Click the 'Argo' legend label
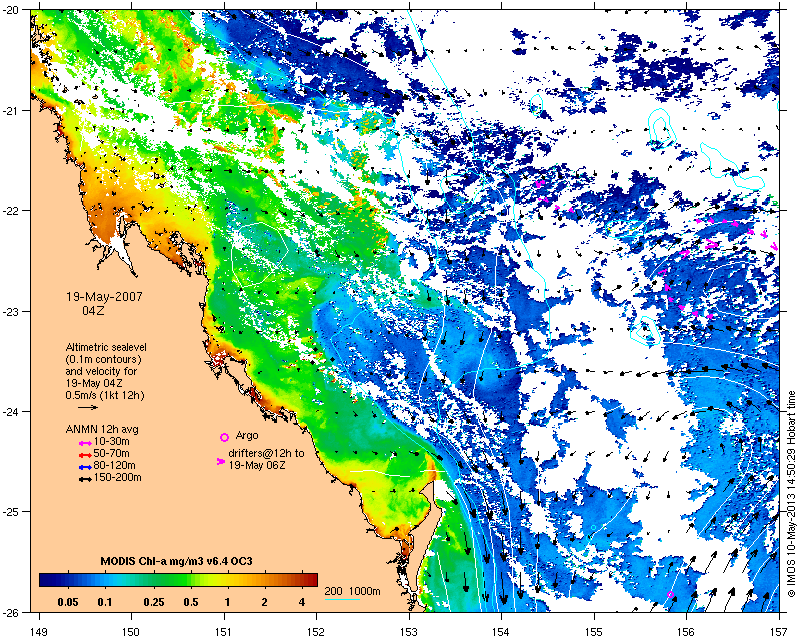The image size is (800, 640). click(247, 436)
